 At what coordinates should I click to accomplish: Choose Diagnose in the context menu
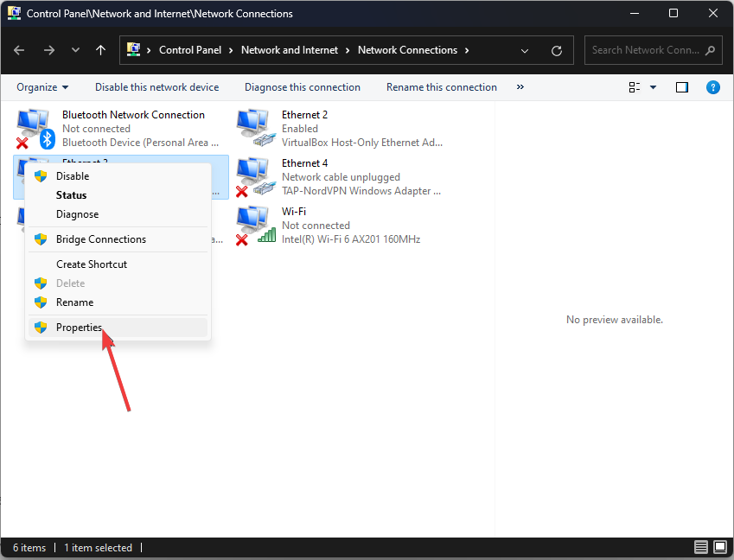[118, 214]
